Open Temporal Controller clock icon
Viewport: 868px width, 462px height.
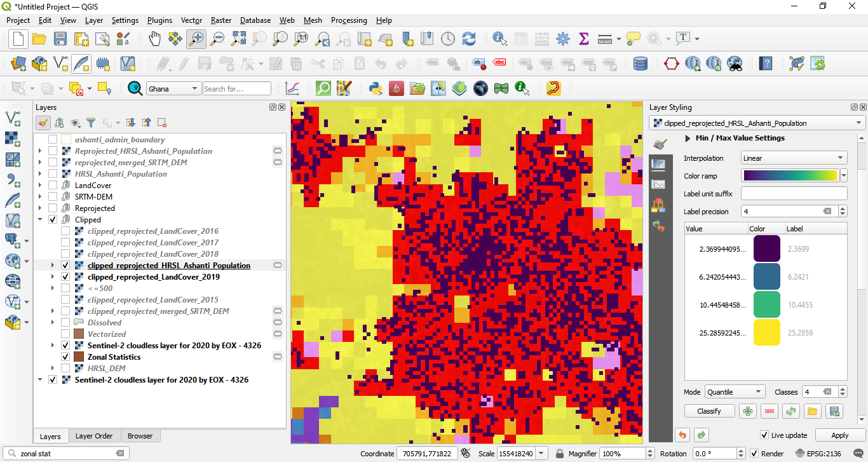coord(448,39)
